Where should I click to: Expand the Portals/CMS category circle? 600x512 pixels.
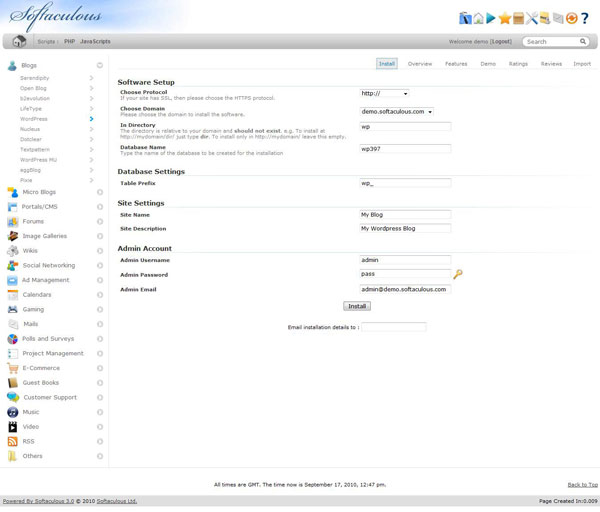(100, 207)
